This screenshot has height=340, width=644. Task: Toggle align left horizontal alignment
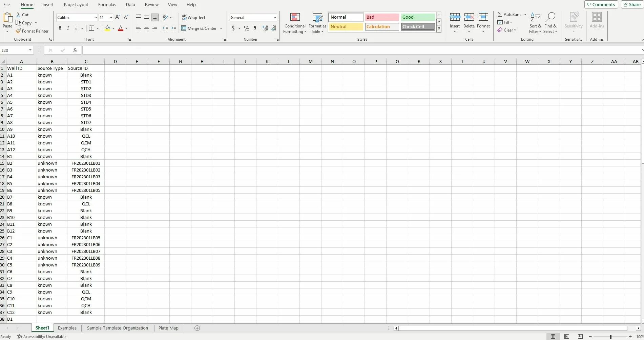(139, 28)
